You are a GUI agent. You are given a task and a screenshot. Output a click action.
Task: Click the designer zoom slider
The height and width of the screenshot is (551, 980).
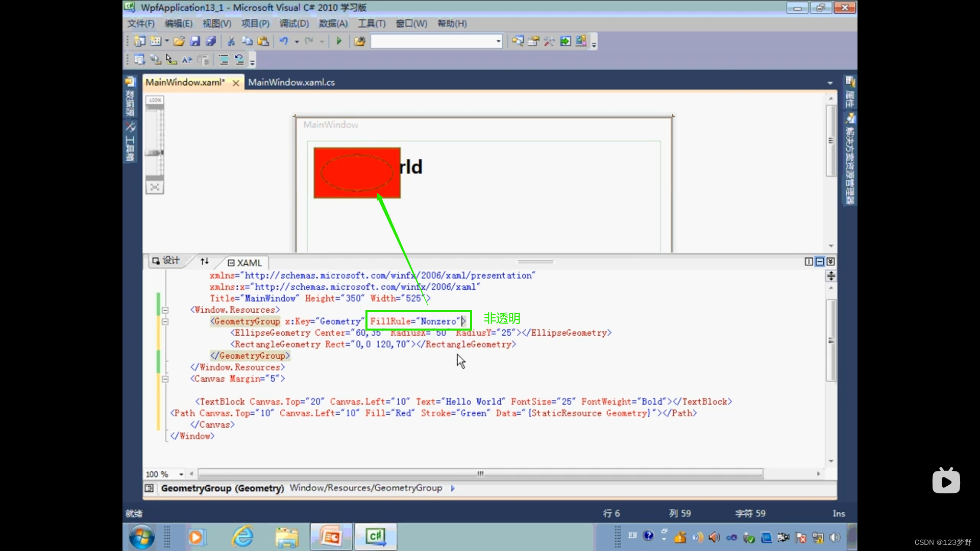(155, 153)
